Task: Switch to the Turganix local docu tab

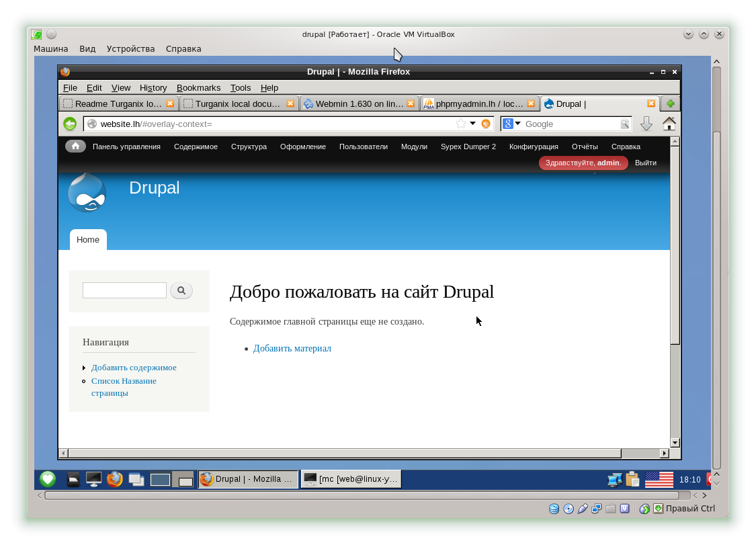Action: (x=239, y=103)
